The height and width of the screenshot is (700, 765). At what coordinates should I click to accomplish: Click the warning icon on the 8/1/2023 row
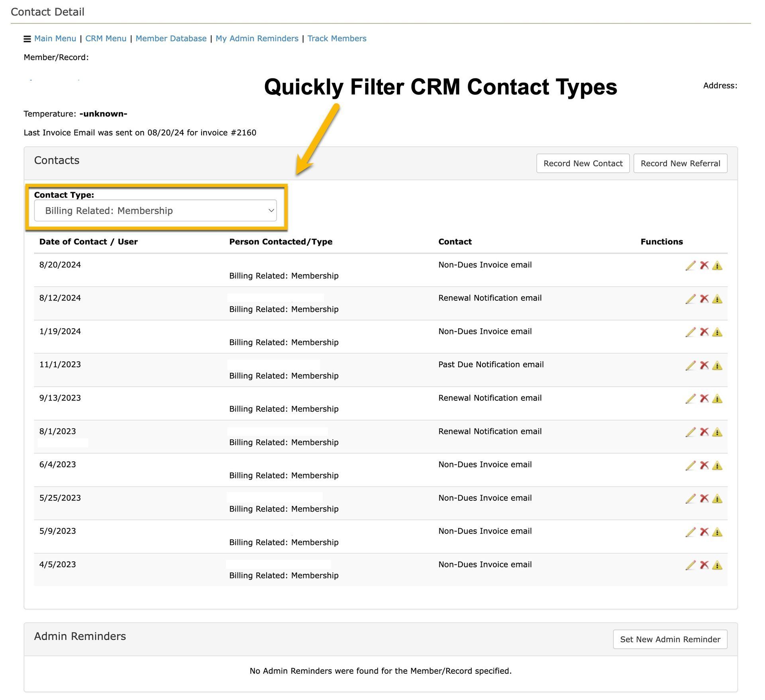(718, 432)
